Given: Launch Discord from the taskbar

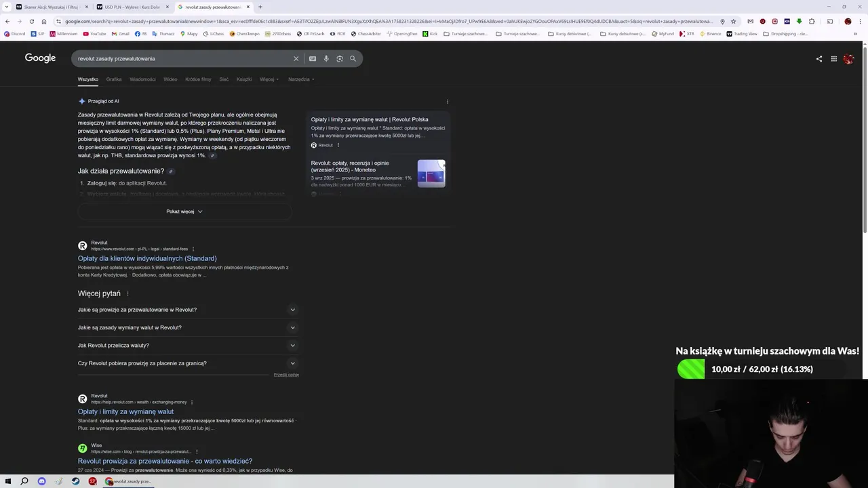Looking at the screenshot, I should pos(41,481).
